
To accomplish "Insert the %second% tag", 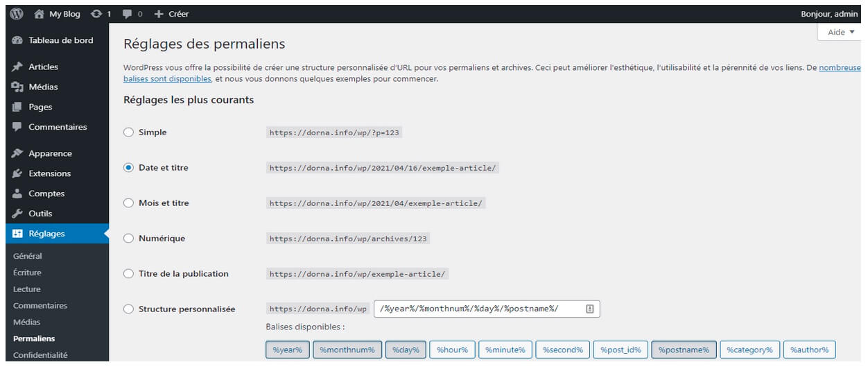I will coord(563,350).
